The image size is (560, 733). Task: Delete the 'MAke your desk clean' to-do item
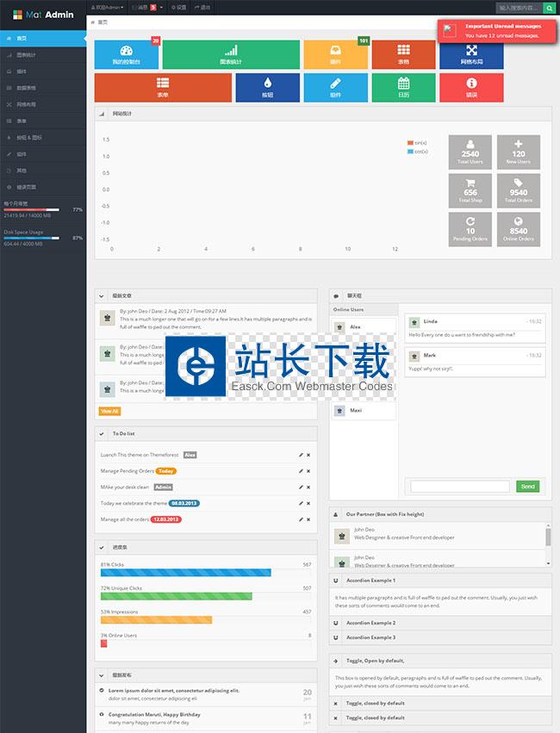pyautogui.click(x=308, y=488)
